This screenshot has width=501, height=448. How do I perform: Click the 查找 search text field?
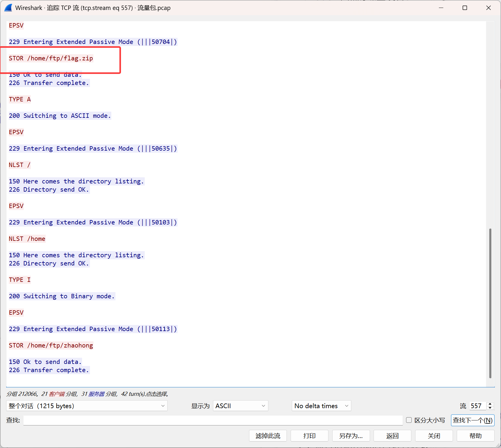click(213, 420)
